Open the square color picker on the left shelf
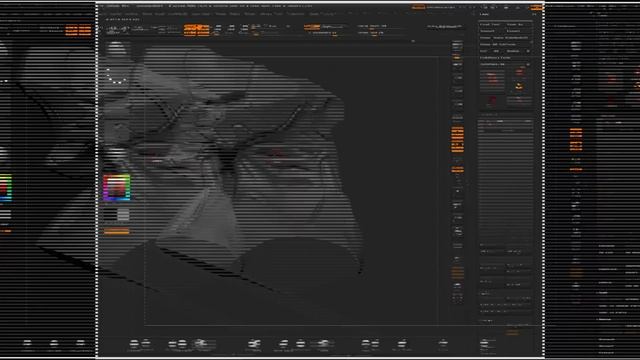 (116, 187)
